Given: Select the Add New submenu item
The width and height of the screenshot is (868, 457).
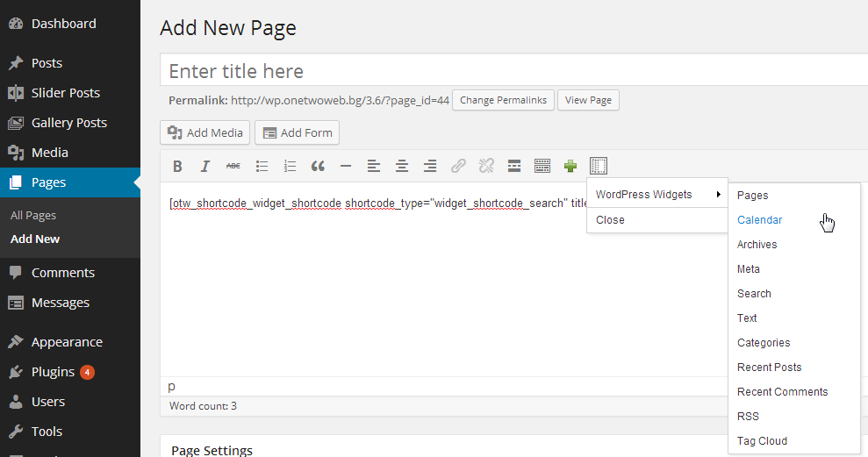Looking at the screenshot, I should 35,239.
